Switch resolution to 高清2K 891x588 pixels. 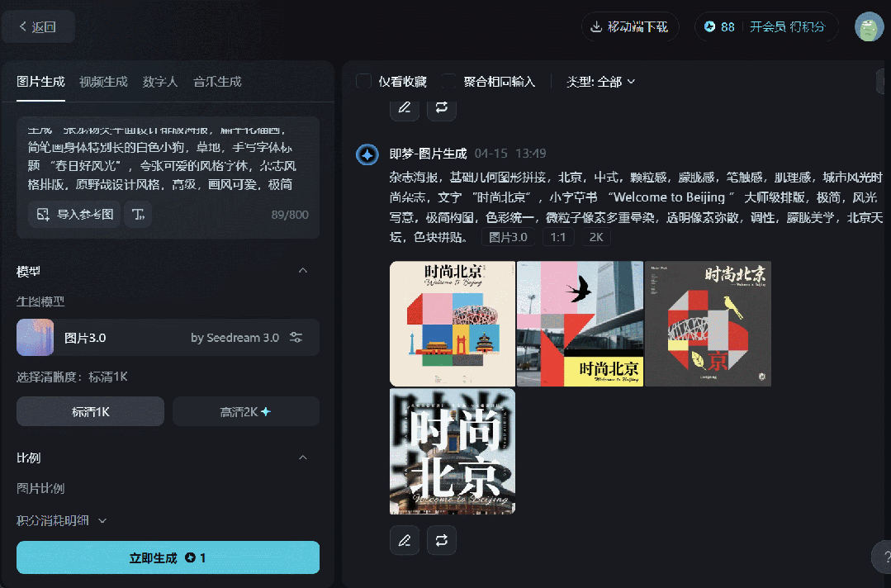(x=245, y=411)
